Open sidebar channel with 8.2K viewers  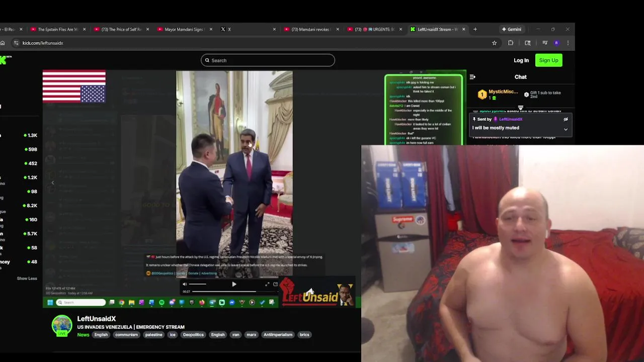click(19, 206)
